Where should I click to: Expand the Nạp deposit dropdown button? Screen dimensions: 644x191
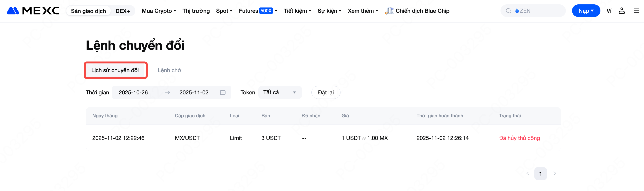coord(586,11)
